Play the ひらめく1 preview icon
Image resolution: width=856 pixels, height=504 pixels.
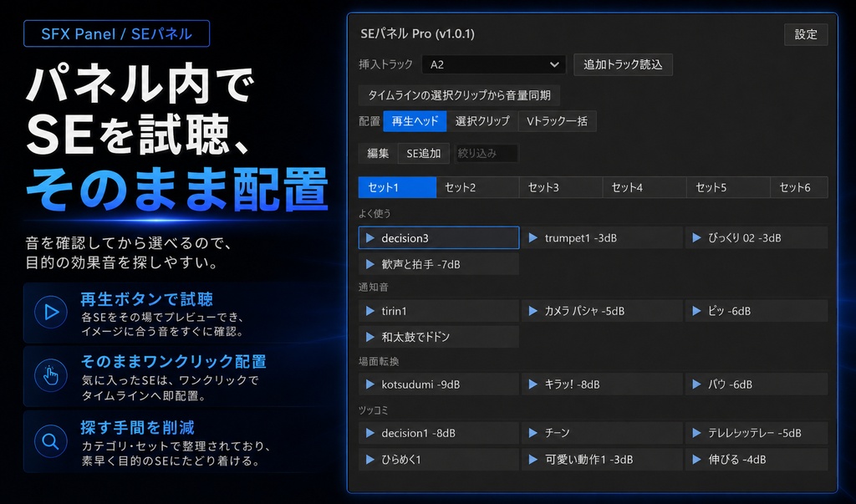coord(370,460)
